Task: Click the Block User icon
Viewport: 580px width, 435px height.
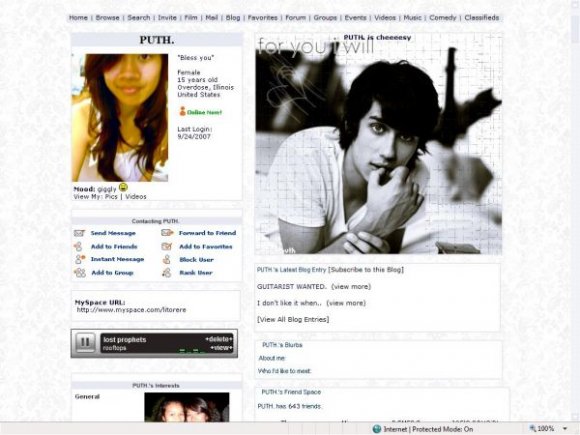Action: pos(167,260)
